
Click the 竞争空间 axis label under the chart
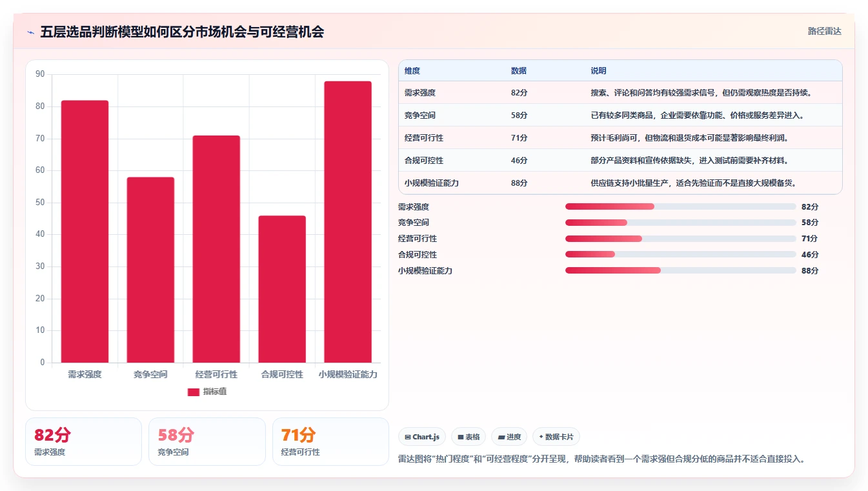(150, 374)
